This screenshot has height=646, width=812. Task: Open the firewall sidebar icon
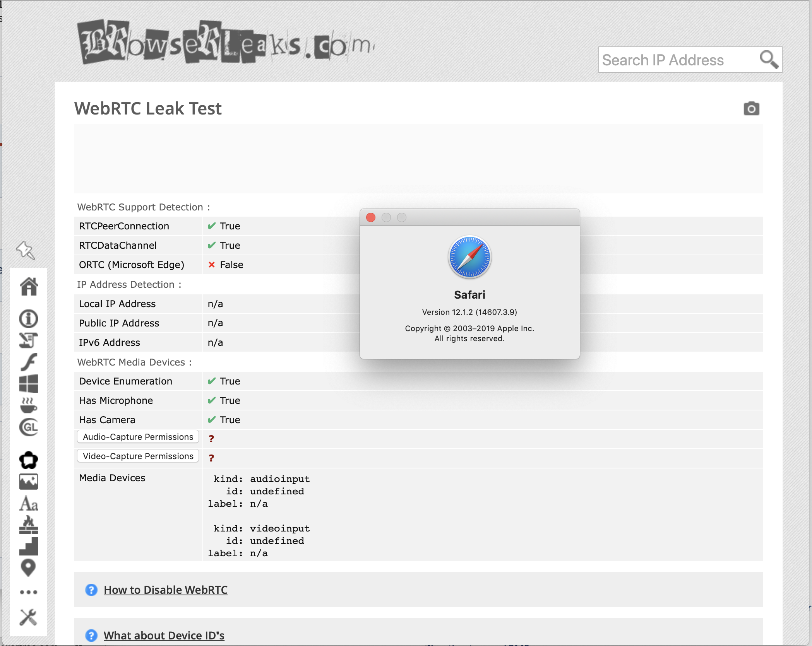point(29,525)
